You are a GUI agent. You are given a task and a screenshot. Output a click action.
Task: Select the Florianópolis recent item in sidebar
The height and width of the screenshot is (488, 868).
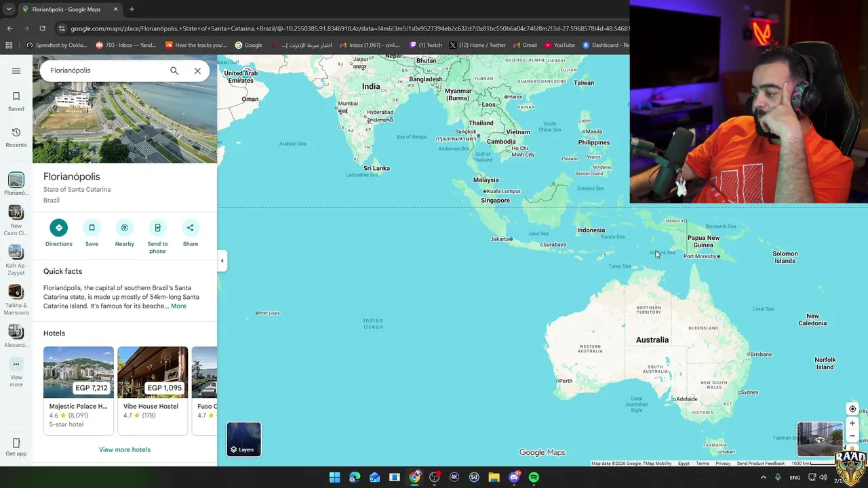16,184
